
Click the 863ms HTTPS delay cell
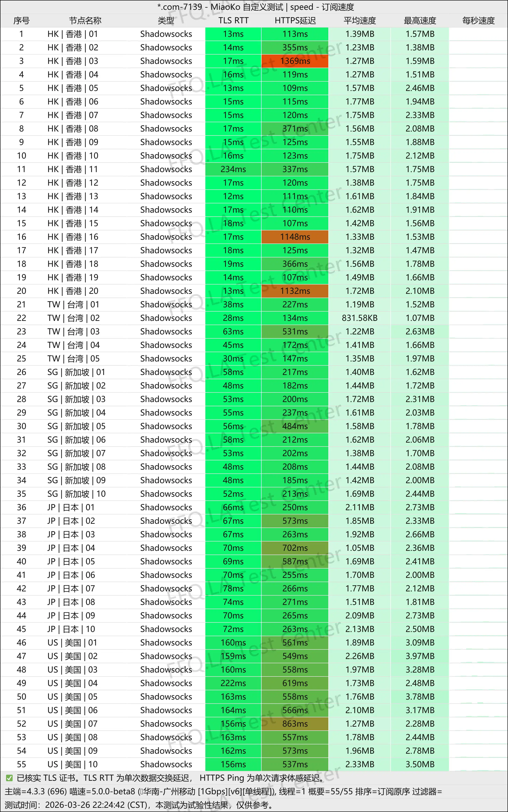coord(295,724)
